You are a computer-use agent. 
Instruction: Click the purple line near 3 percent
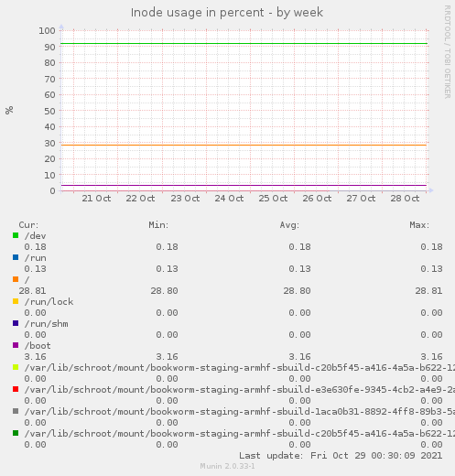click(x=244, y=185)
